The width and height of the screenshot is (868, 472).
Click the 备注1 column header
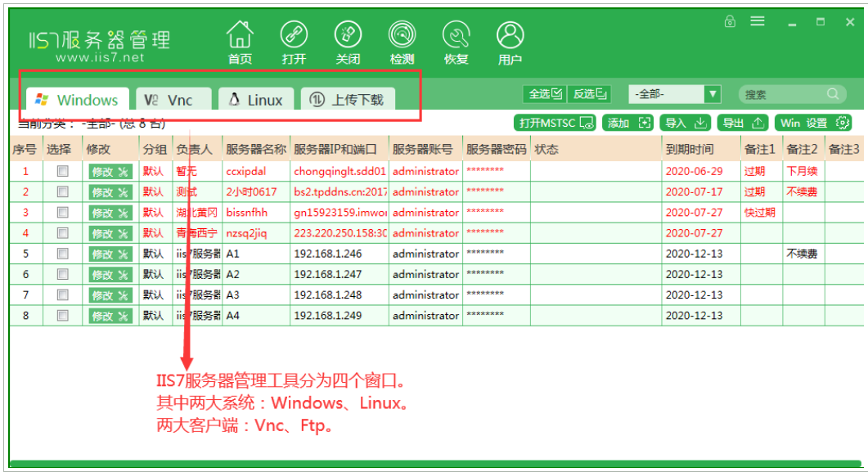pos(762,149)
